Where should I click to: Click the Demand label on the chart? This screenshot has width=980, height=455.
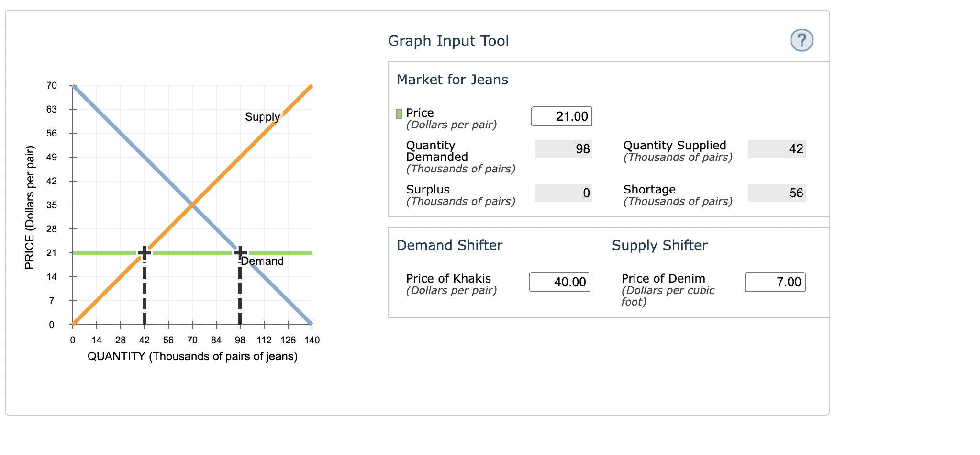pos(261,261)
